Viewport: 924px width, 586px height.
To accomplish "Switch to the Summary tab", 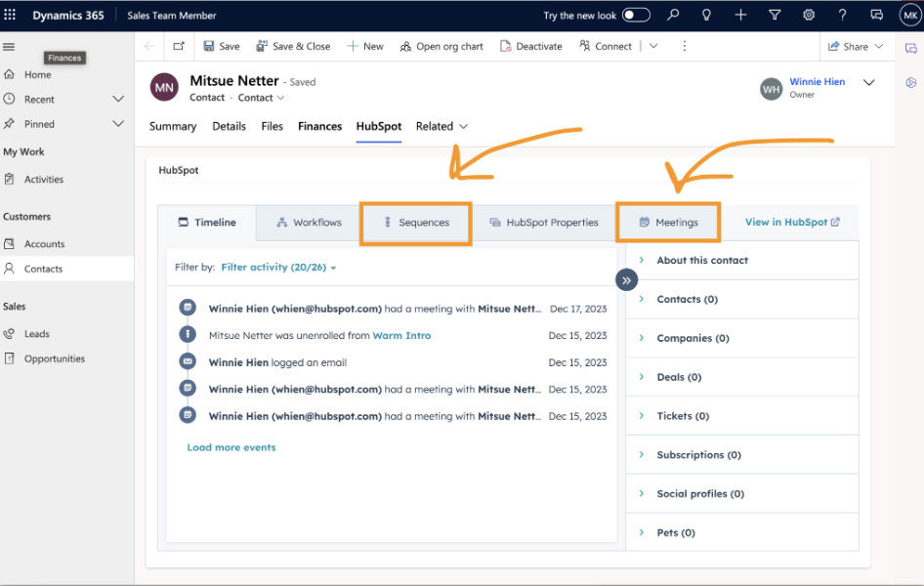I will pyautogui.click(x=173, y=126).
